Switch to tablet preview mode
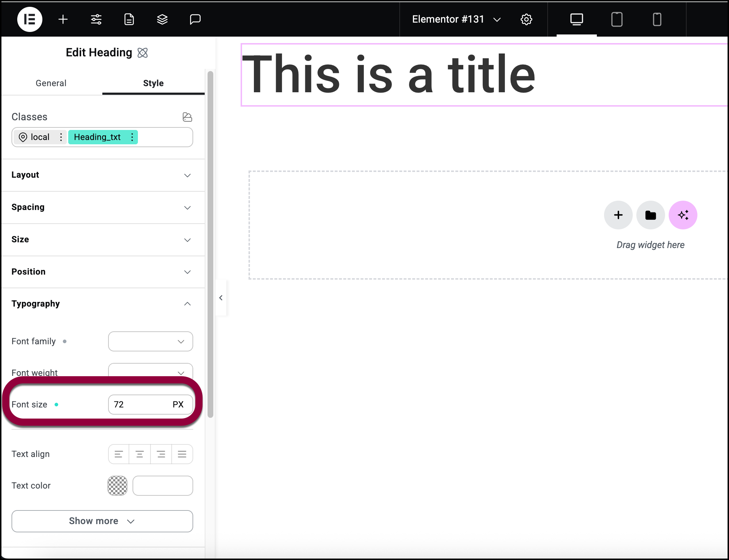 tap(617, 19)
